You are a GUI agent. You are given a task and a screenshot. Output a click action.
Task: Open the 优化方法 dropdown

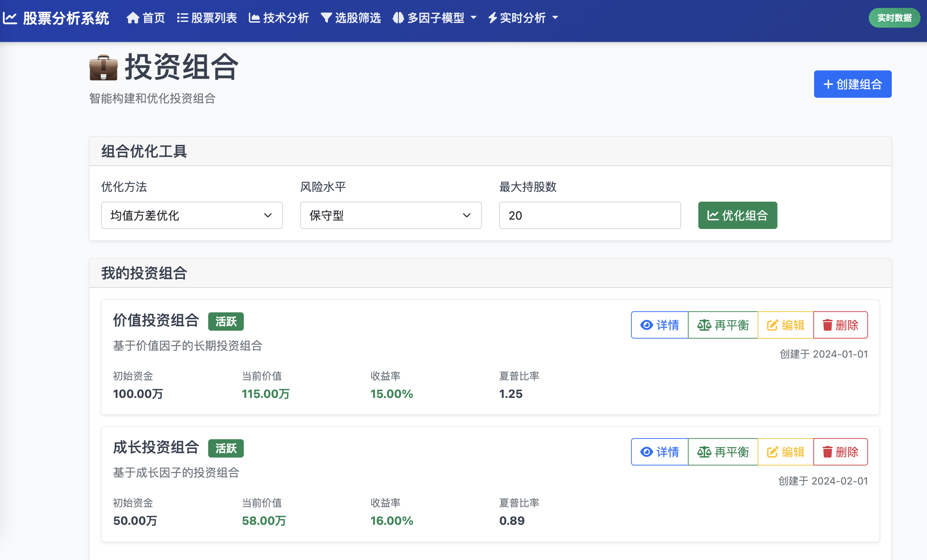click(192, 215)
